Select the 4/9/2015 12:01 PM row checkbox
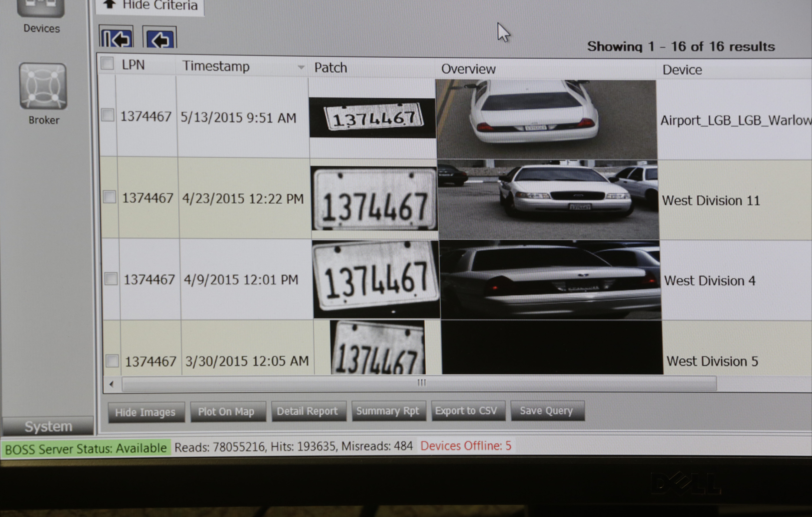 coord(111,279)
